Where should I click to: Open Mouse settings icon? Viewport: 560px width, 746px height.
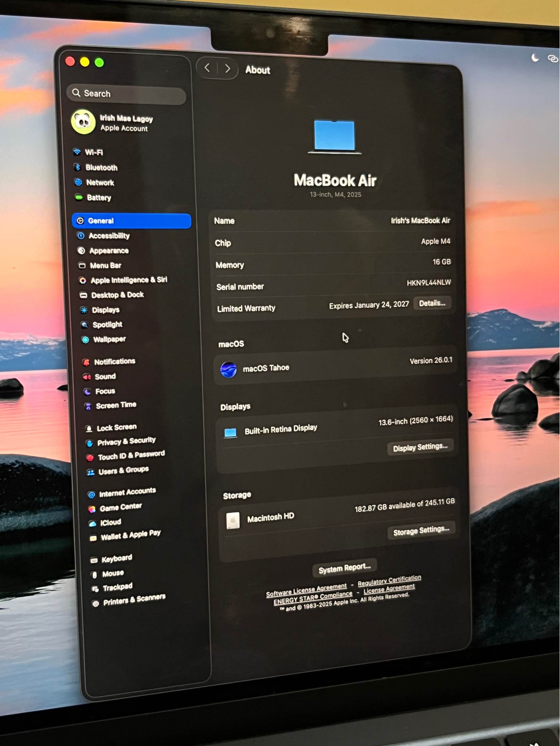point(95,575)
